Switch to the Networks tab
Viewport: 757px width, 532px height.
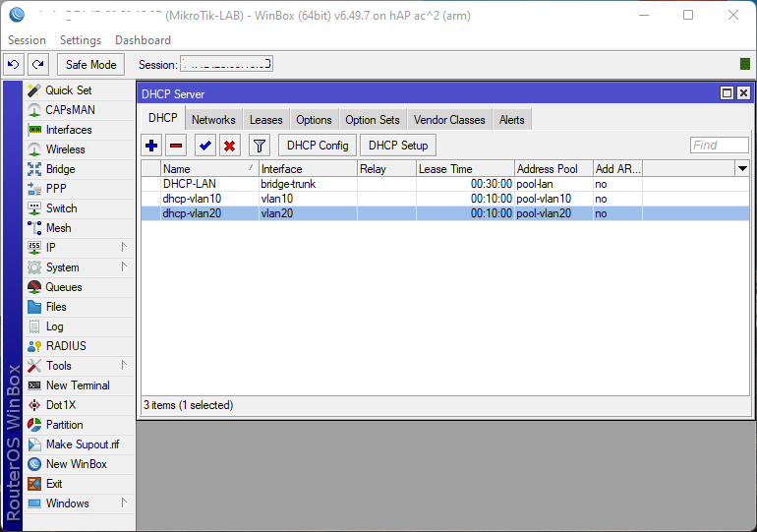[x=213, y=120]
